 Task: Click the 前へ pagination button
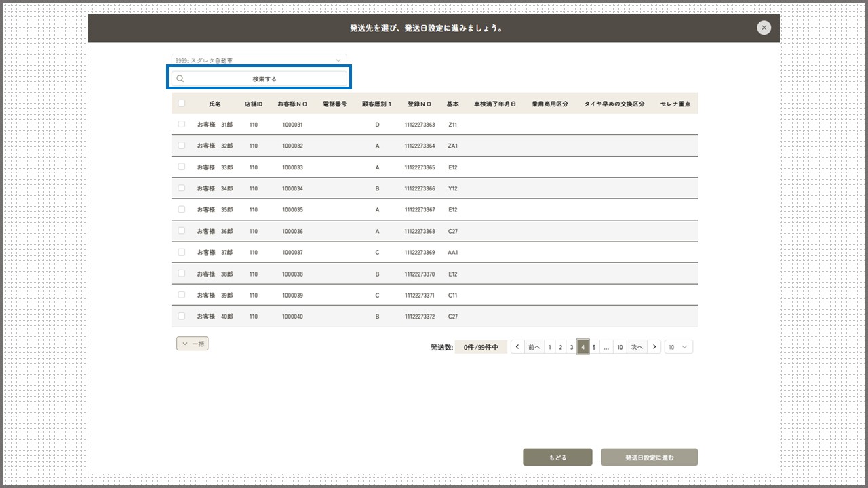coord(534,347)
